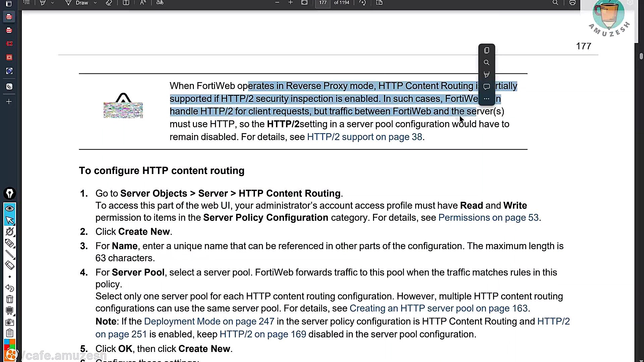The width and height of the screenshot is (644, 362).
Task: Open the Find search icon in PDF toolbar
Action: [x=555, y=3]
